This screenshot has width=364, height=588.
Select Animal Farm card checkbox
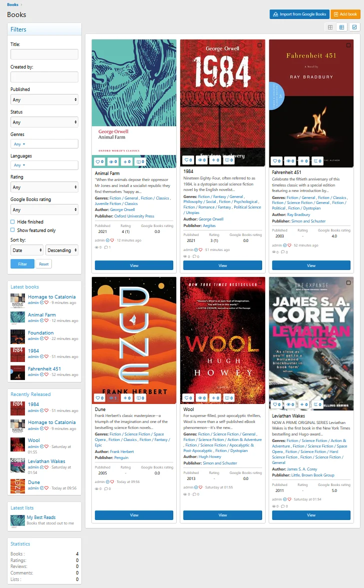(171, 45)
